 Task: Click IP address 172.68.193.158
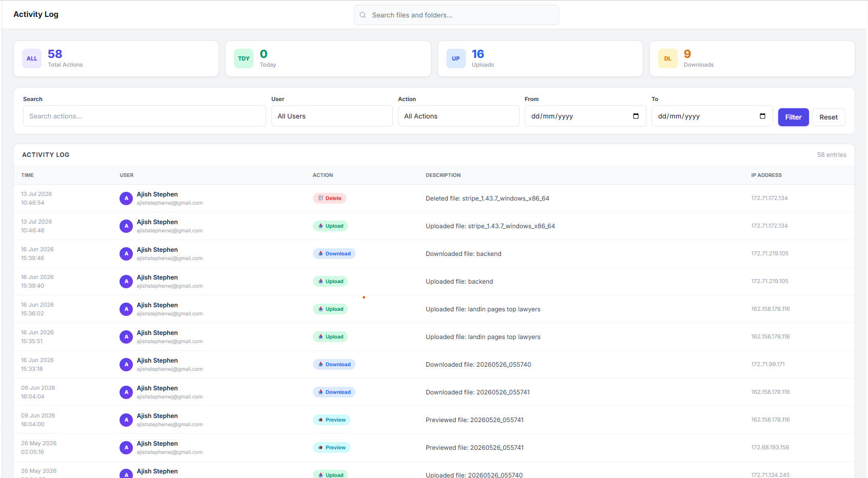click(770, 447)
